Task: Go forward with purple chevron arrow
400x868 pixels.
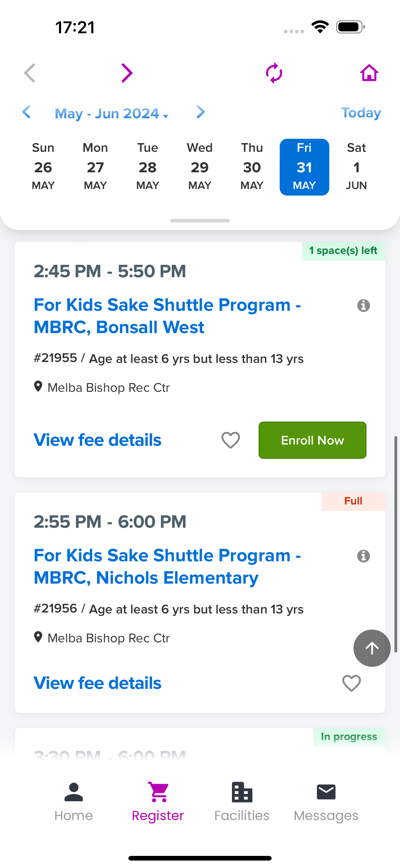Action: click(127, 73)
